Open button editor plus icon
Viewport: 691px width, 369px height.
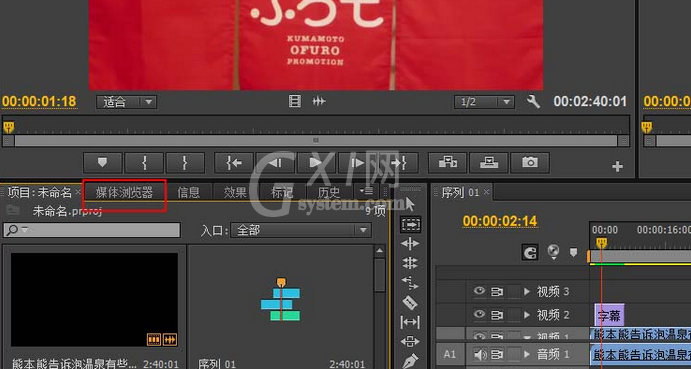coord(617,167)
